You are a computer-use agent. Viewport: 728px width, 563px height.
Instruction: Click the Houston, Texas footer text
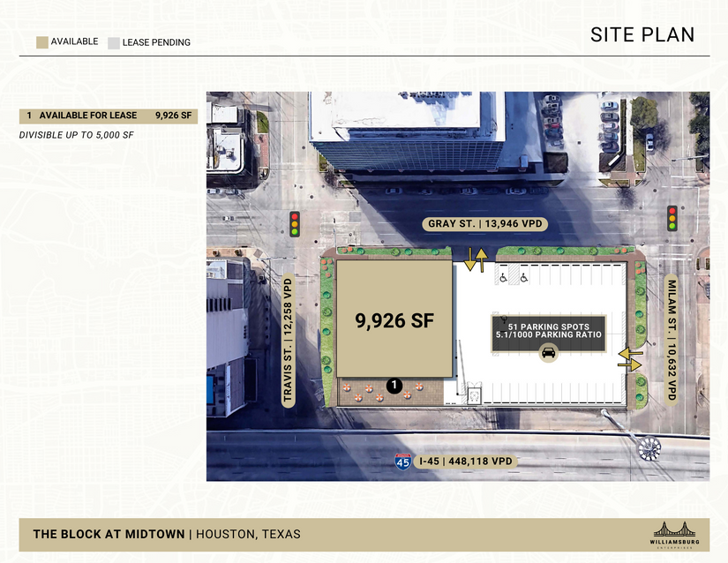[x=248, y=534]
